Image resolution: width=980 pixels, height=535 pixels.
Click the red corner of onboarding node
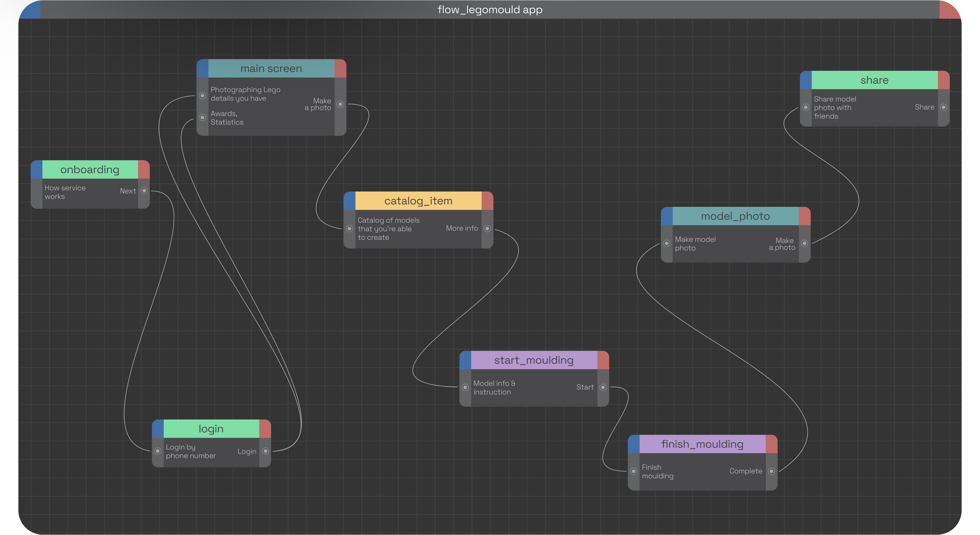pos(144,170)
